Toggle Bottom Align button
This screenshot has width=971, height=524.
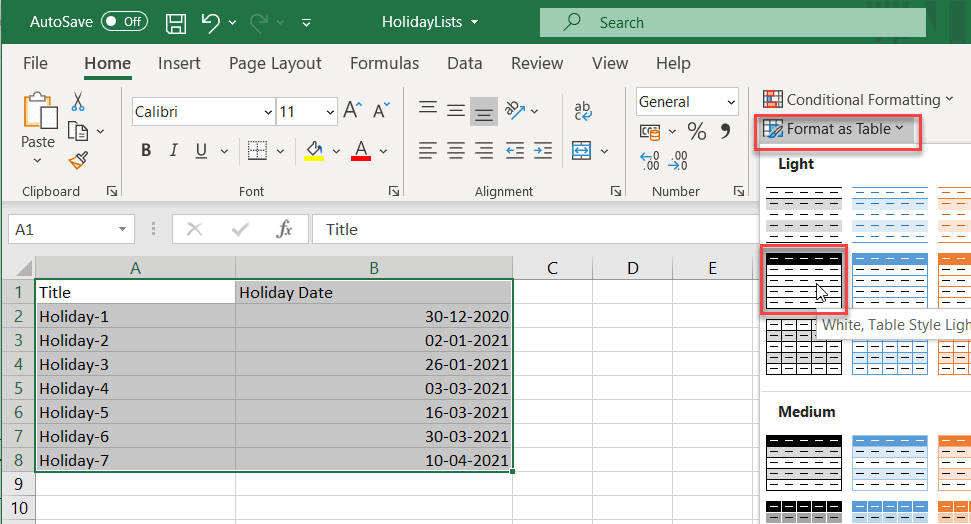(484, 112)
